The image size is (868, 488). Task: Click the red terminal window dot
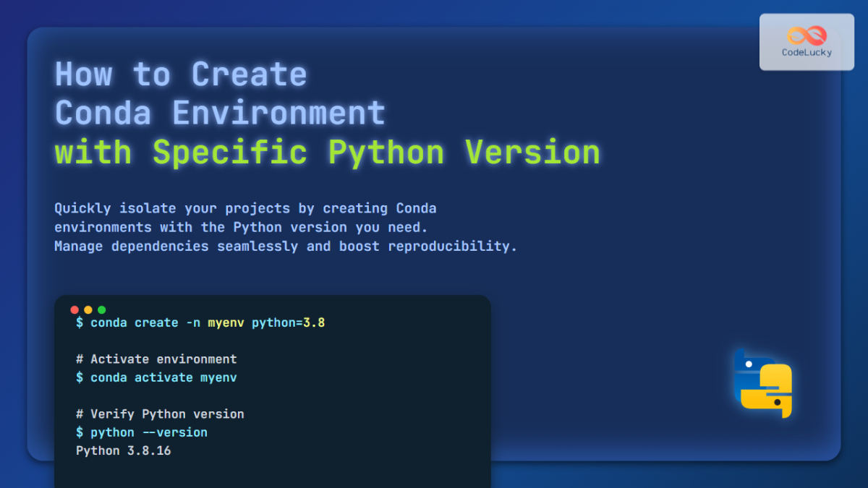[75, 309]
